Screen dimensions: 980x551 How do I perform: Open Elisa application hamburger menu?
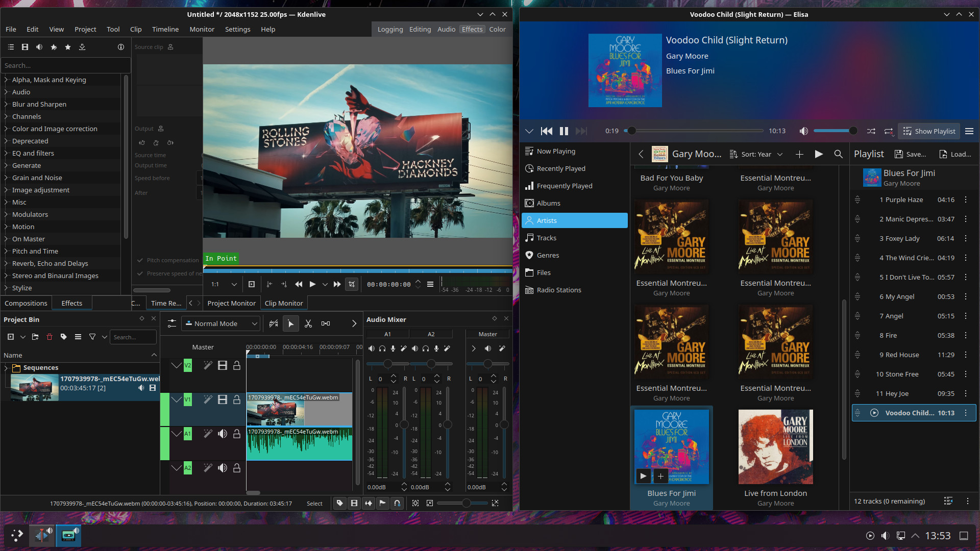point(969,131)
